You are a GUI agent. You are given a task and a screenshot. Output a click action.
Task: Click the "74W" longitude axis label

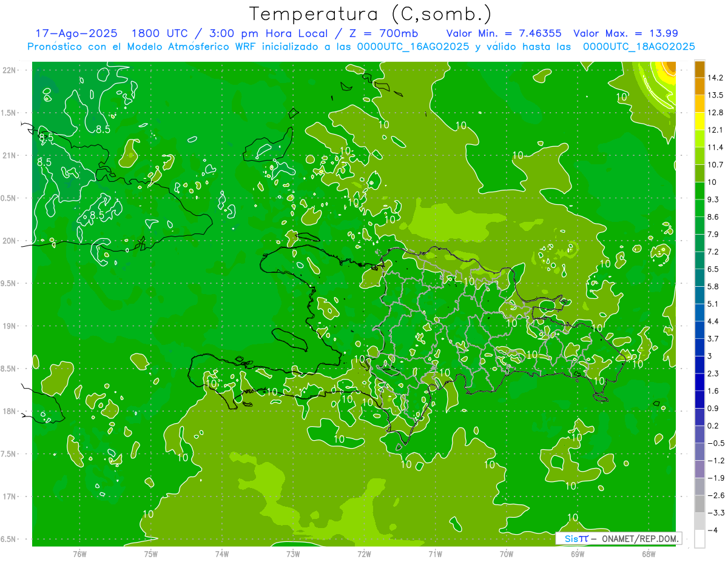pyautogui.click(x=221, y=554)
